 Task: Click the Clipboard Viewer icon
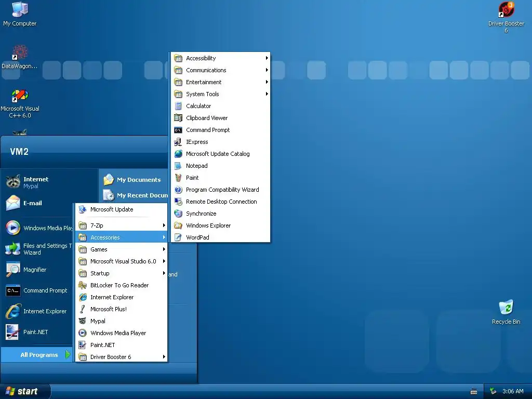[x=178, y=118]
